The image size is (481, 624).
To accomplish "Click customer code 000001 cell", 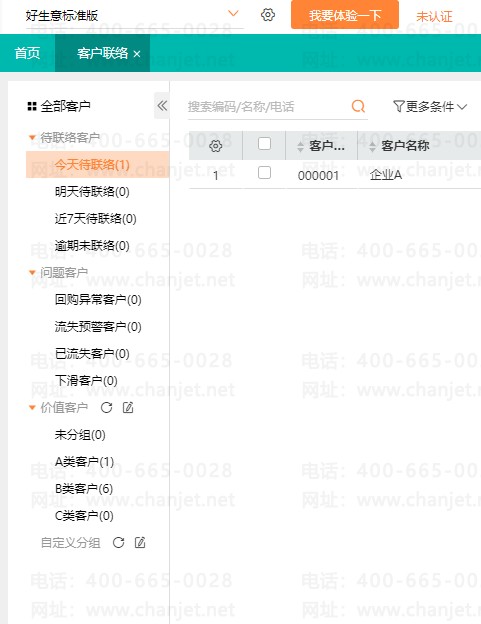I will point(318,175).
